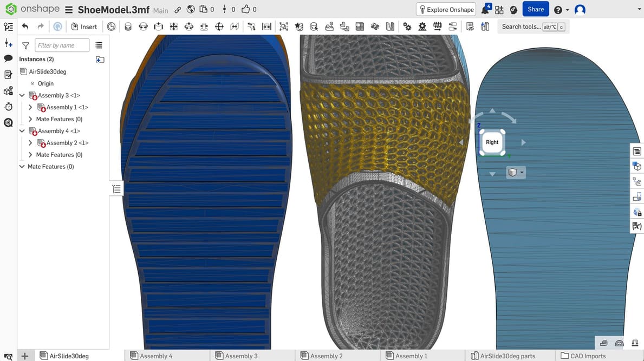Open the search magnifier in the left sidebar
This screenshot has width=644, height=361.
(x=8, y=122)
